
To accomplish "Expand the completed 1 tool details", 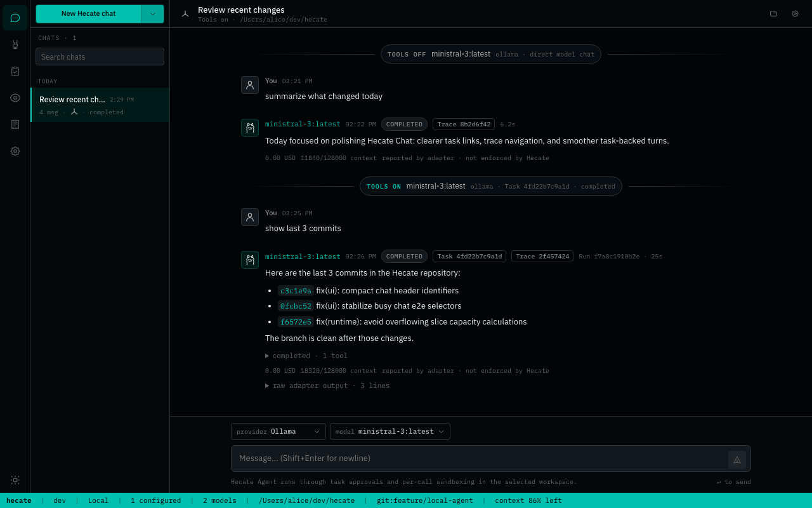I will point(306,356).
